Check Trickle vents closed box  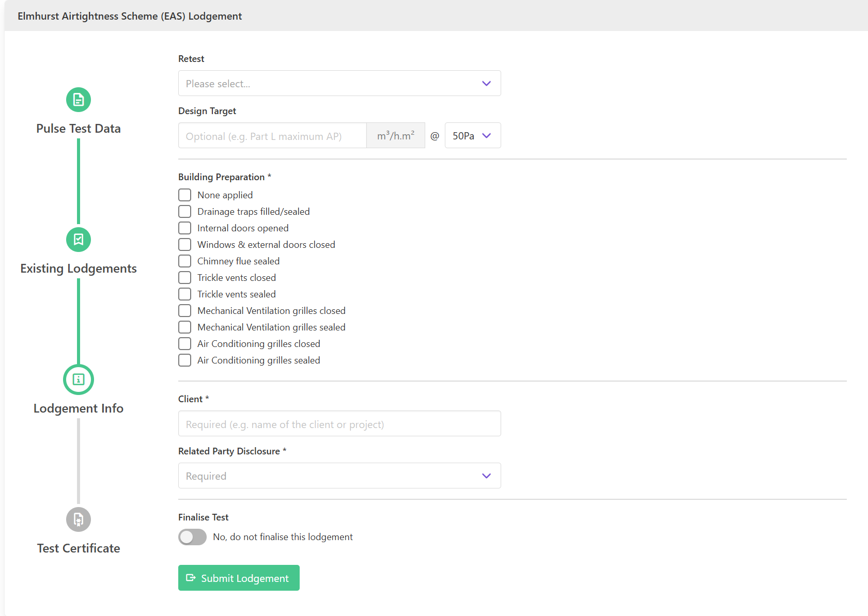pyautogui.click(x=184, y=278)
